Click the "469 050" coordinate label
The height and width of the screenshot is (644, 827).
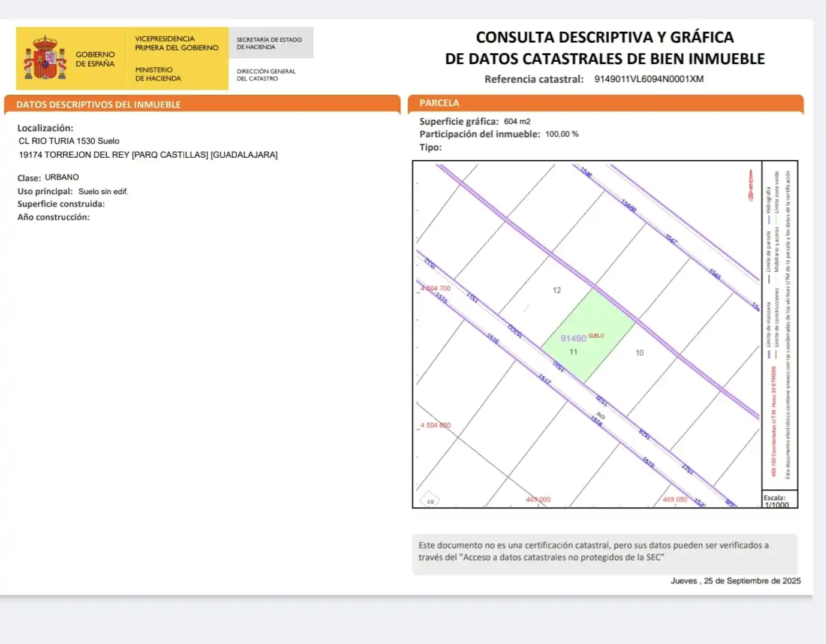point(675,499)
